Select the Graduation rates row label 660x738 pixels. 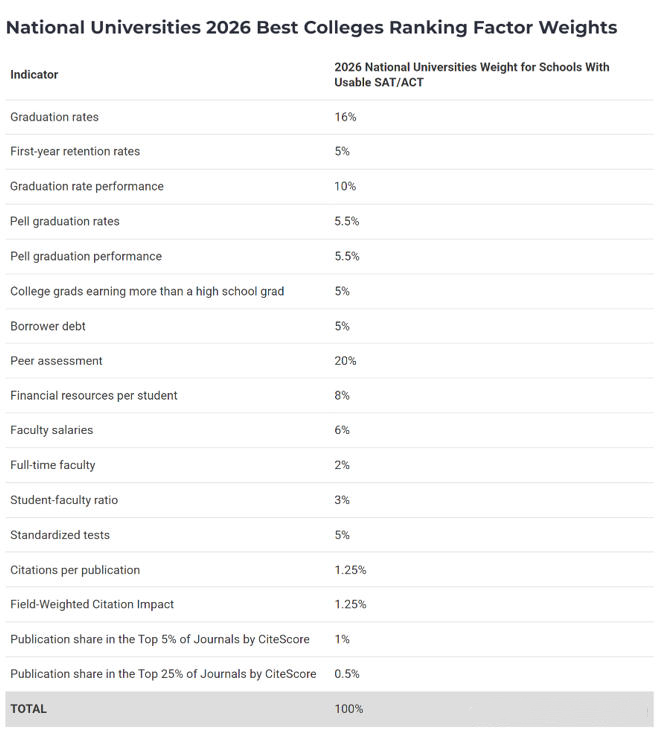click(54, 117)
